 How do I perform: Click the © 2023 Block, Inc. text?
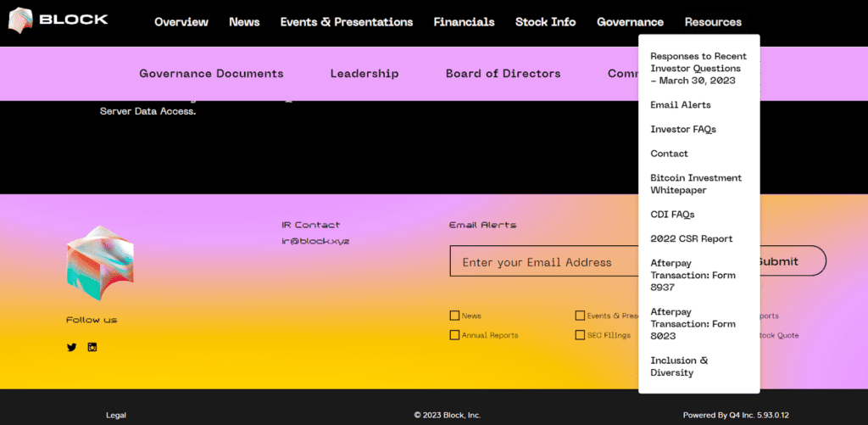point(448,415)
